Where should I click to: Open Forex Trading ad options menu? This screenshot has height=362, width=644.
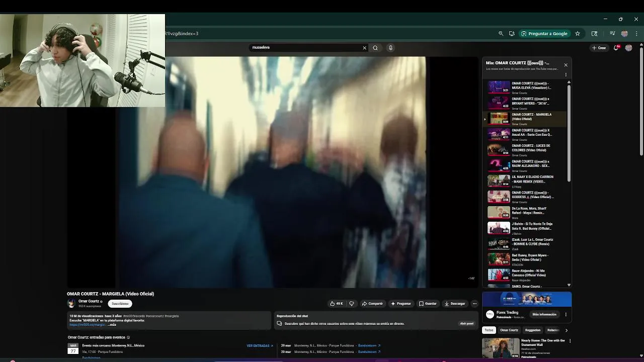pos(566,315)
